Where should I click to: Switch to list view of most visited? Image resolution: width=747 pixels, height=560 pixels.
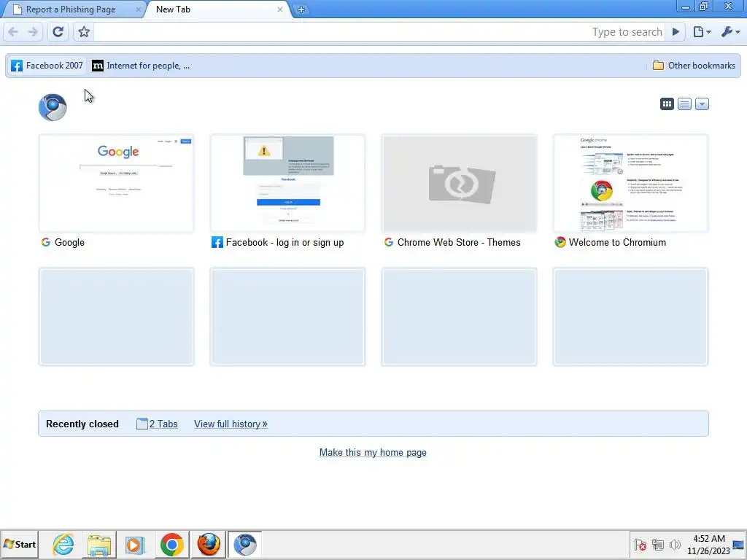[x=684, y=104]
